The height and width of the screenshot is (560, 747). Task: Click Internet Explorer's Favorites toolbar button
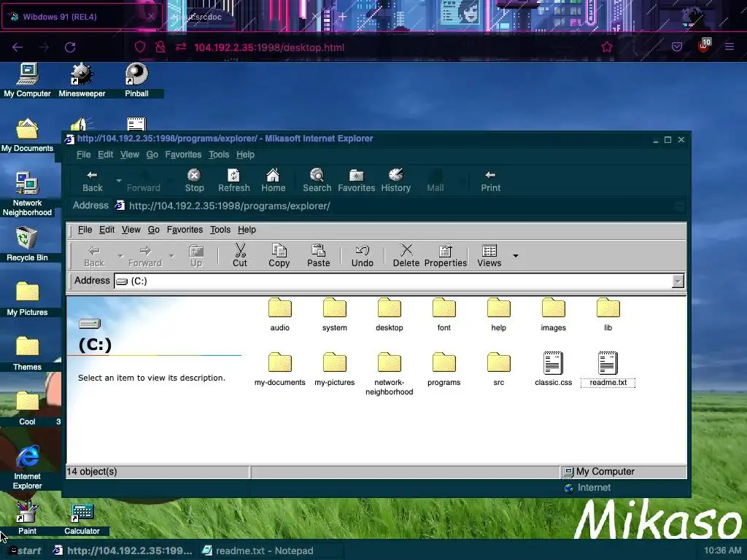(x=356, y=181)
